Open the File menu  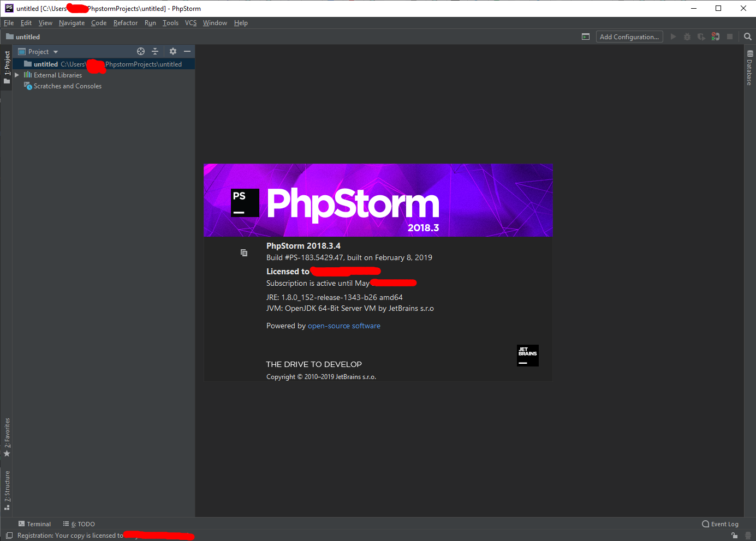9,23
